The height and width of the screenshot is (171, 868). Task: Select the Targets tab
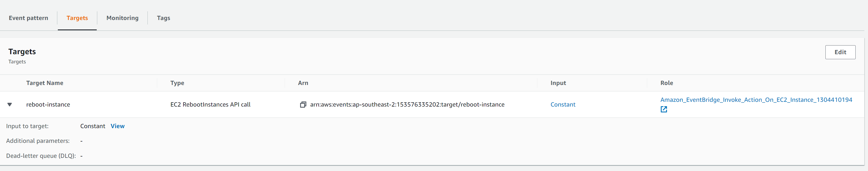[77, 18]
